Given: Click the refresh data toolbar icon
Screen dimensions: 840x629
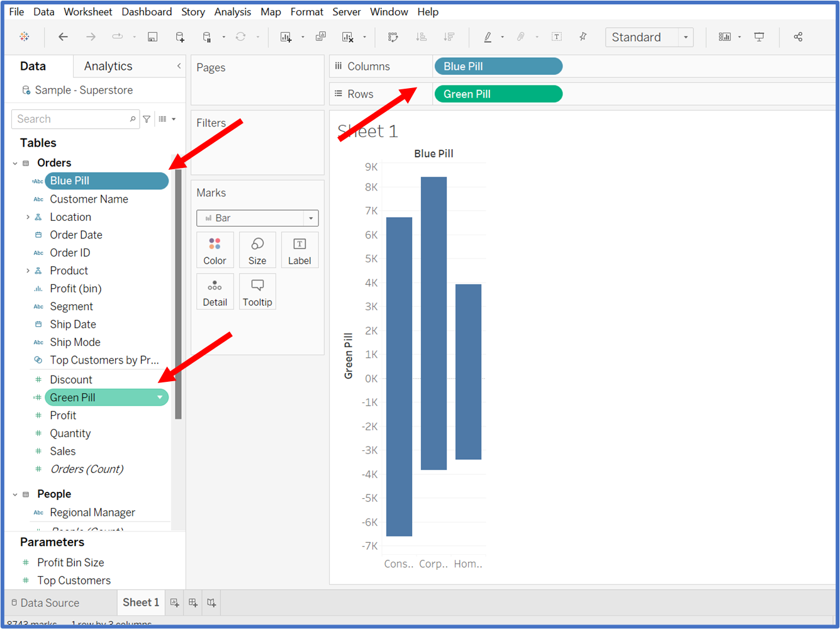Looking at the screenshot, I should tap(240, 36).
